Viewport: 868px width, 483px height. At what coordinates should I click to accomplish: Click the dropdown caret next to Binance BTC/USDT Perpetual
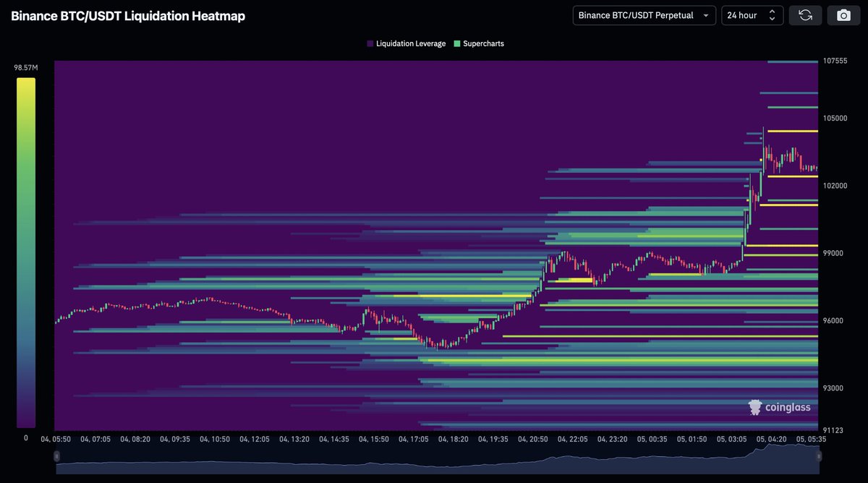pos(705,15)
